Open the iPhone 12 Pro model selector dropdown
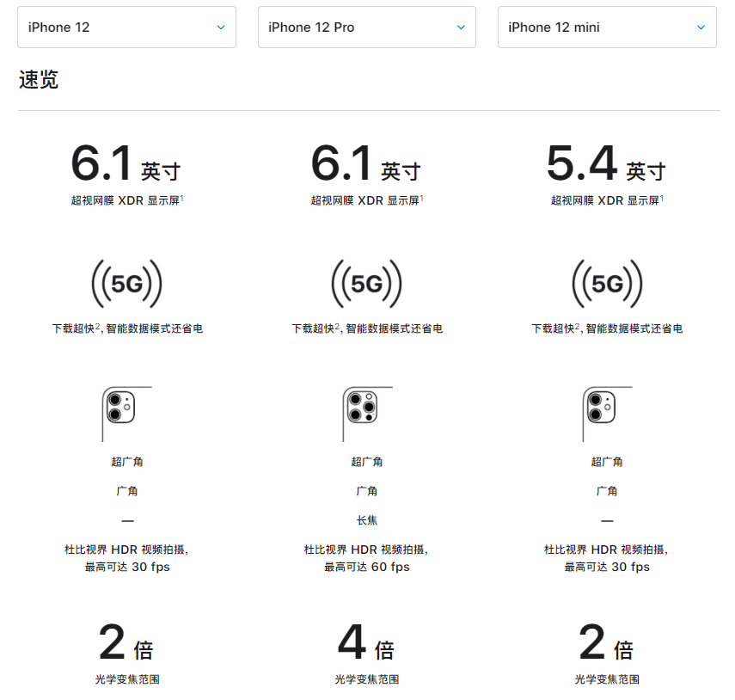Screen dimensions: 735x700 (367, 27)
